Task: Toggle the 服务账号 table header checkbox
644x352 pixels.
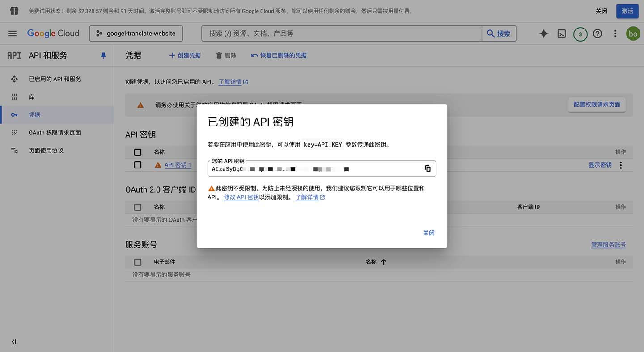Action: click(138, 262)
